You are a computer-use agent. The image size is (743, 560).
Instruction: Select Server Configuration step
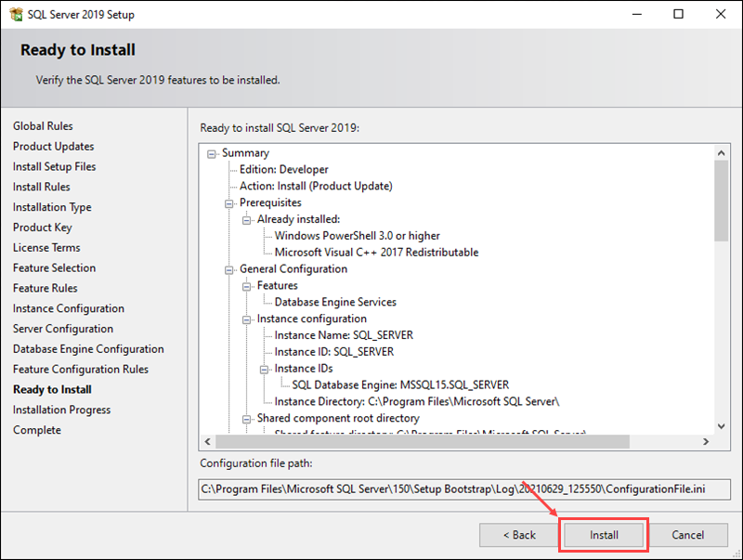tap(63, 329)
